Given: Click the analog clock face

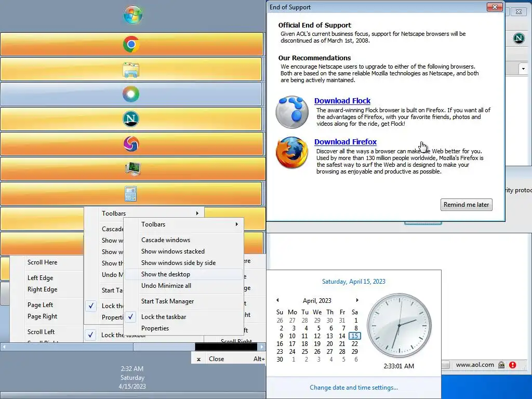Looking at the screenshot, I should tap(399, 325).
